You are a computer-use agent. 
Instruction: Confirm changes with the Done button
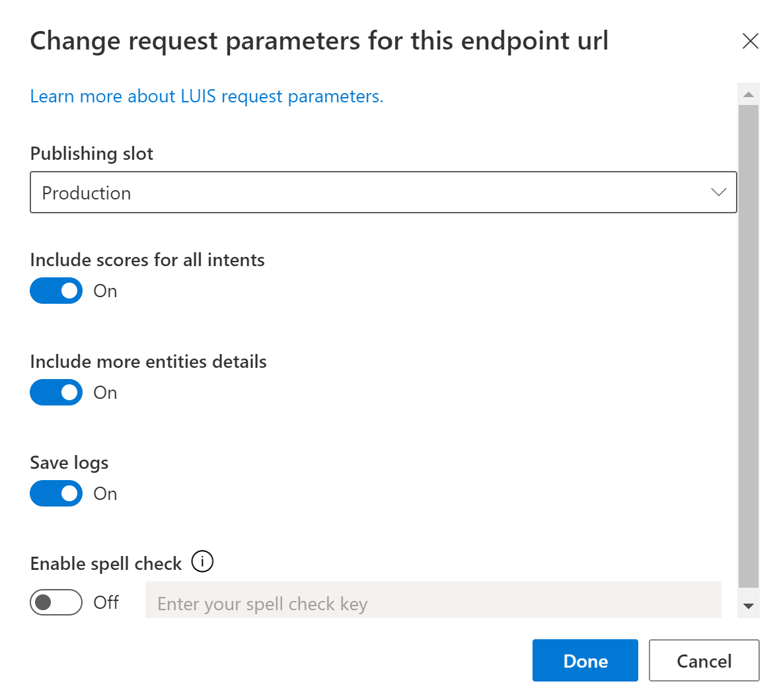pyautogui.click(x=585, y=660)
